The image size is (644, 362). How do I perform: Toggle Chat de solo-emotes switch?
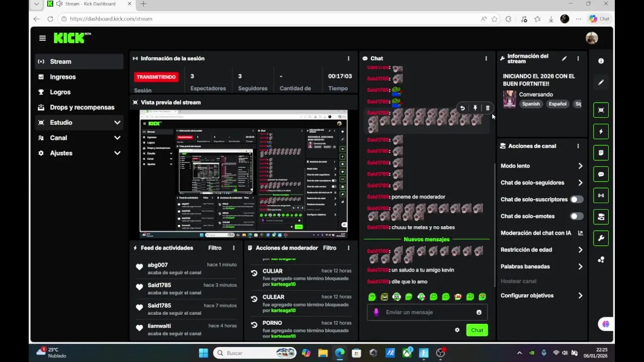[577, 216]
